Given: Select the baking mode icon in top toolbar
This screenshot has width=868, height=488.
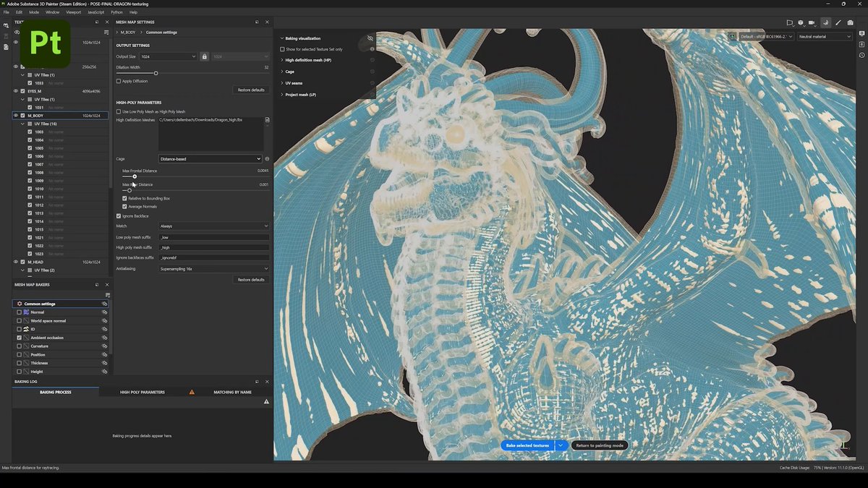Looking at the screenshot, I should coord(825,22).
